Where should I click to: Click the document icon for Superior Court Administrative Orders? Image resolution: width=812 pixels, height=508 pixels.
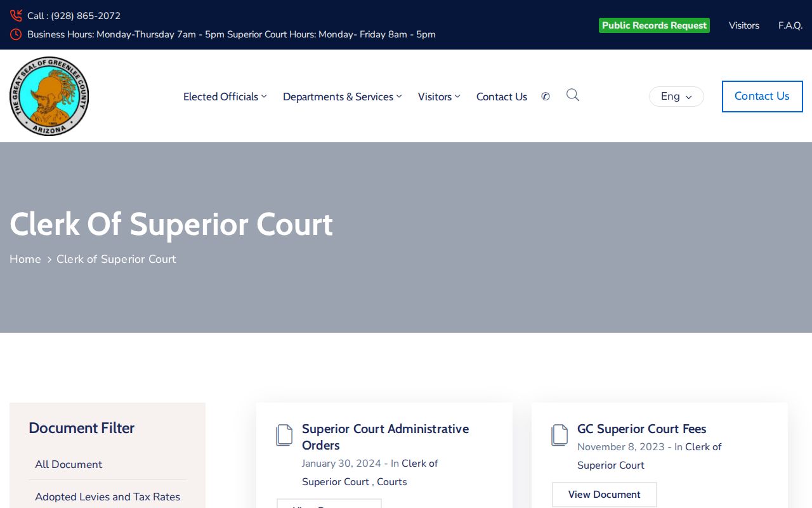[x=284, y=436]
